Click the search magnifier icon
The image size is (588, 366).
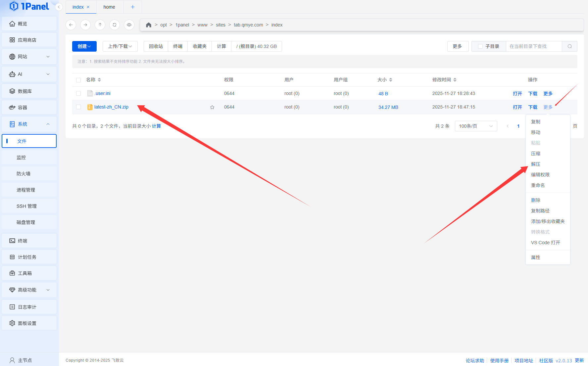[x=569, y=46]
